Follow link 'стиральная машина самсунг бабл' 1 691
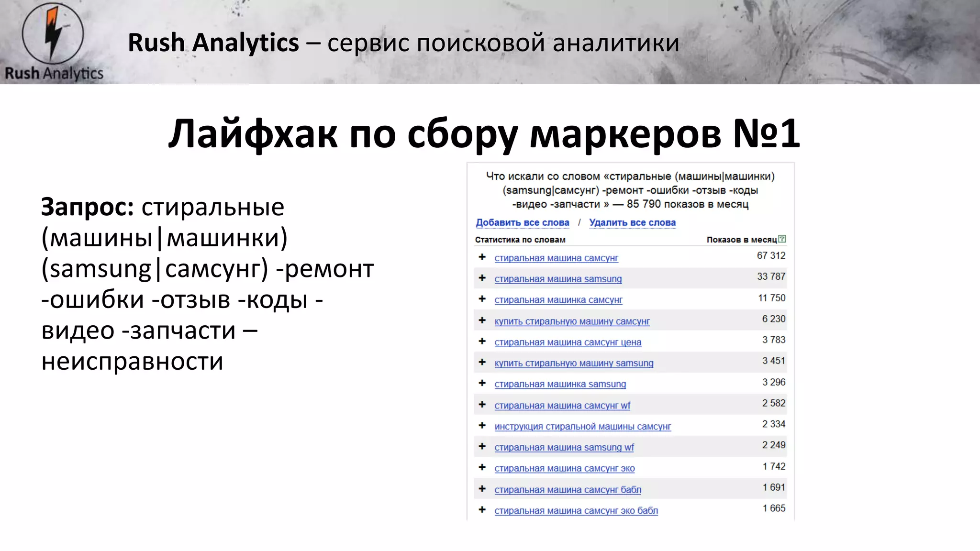Image resolution: width=980 pixels, height=551 pixels. point(568,490)
